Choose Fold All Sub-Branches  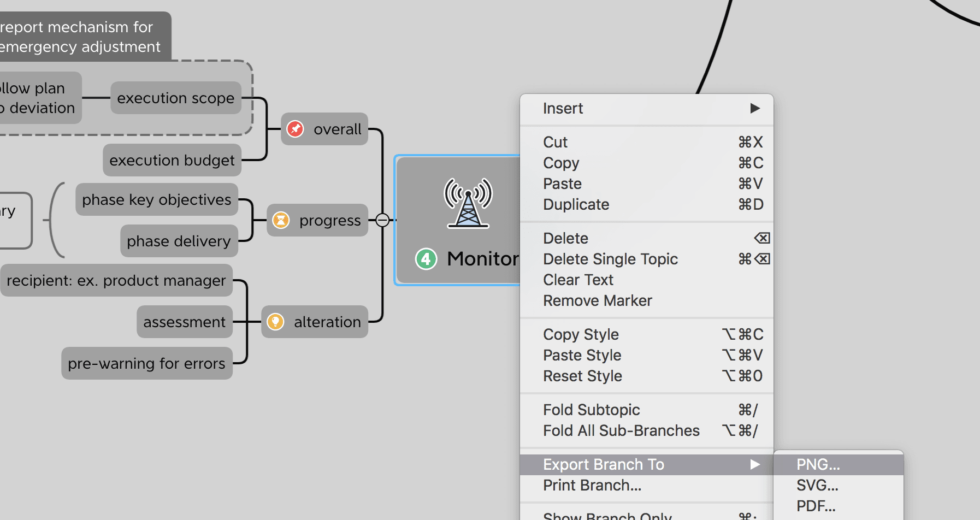(647, 430)
